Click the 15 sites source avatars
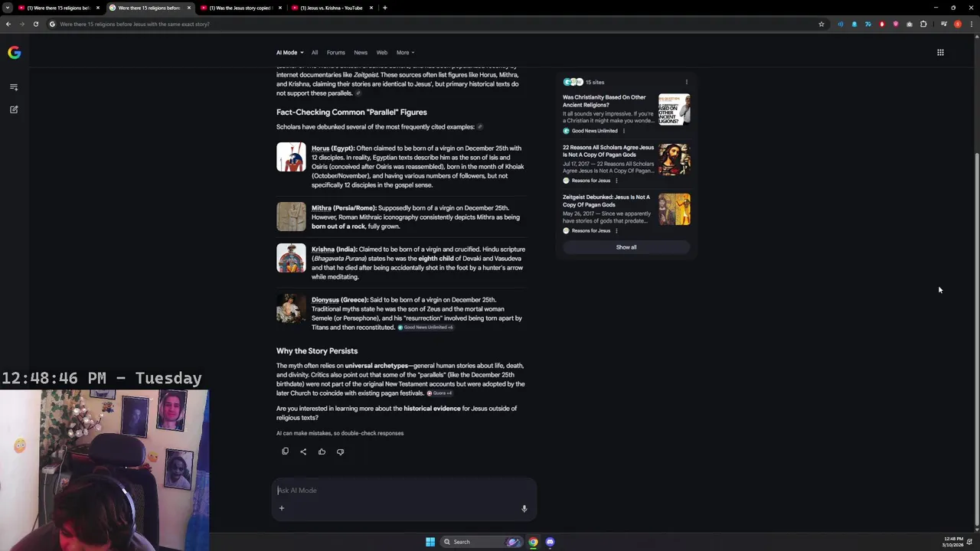 point(573,82)
